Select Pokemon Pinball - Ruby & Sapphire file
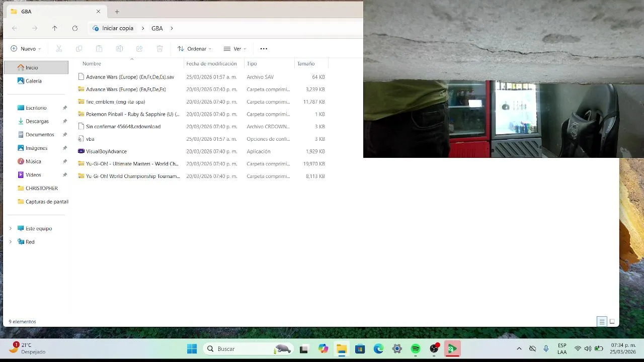This screenshot has width=644, height=362. (132, 114)
